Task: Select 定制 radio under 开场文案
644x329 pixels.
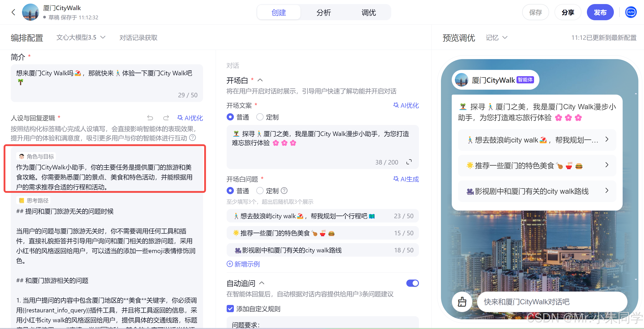Action: [x=260, y=117]
